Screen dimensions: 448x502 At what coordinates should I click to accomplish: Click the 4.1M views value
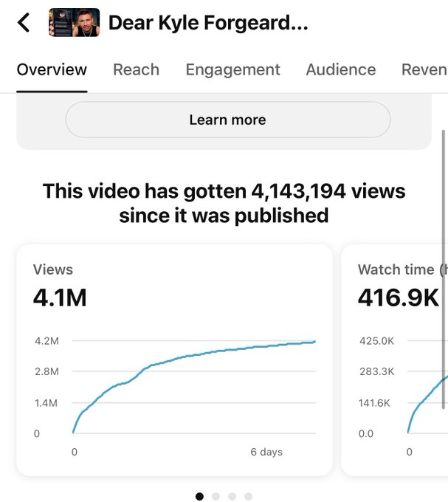click(60, 298)
